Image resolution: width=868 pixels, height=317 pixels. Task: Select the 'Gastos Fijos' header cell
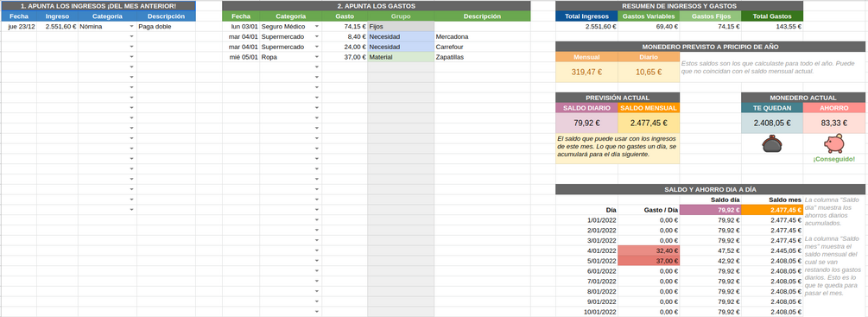710,16
